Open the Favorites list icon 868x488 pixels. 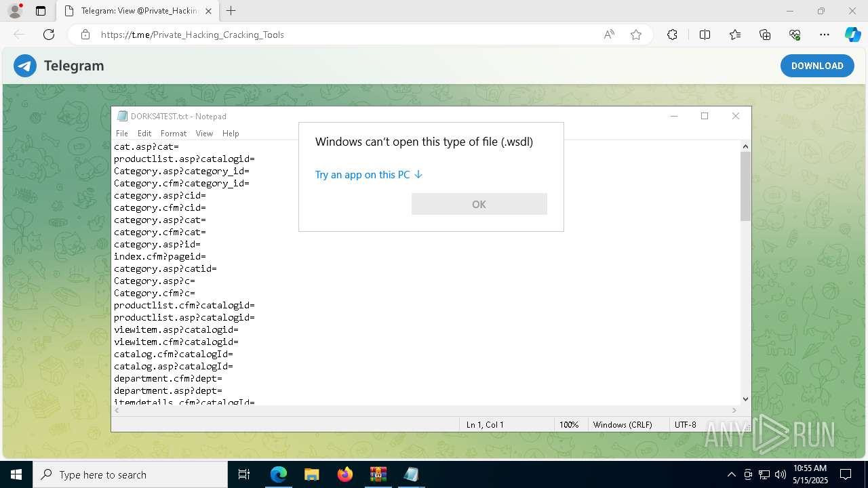pos(735,35)
